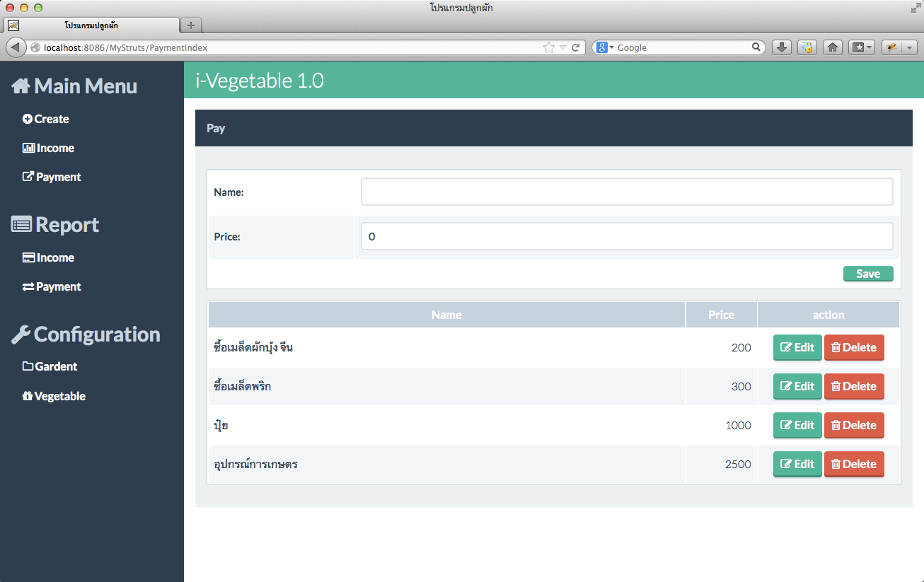Click inside the Name input field

626,191
